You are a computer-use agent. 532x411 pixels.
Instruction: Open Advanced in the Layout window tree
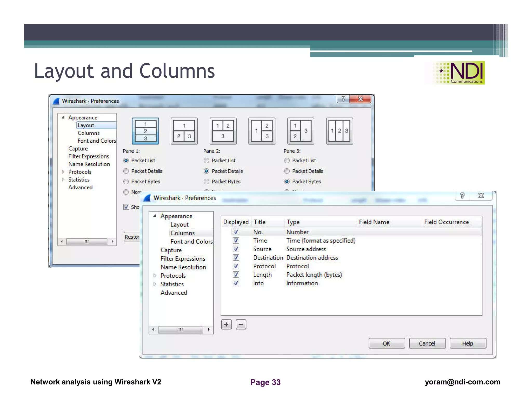(x=80, y=187)
